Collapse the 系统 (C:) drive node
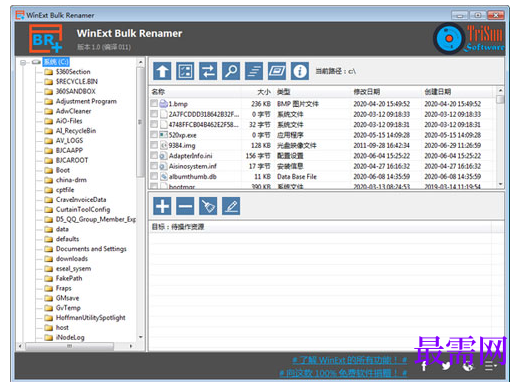This screenshot has width=526, height=382. (23, 62)
